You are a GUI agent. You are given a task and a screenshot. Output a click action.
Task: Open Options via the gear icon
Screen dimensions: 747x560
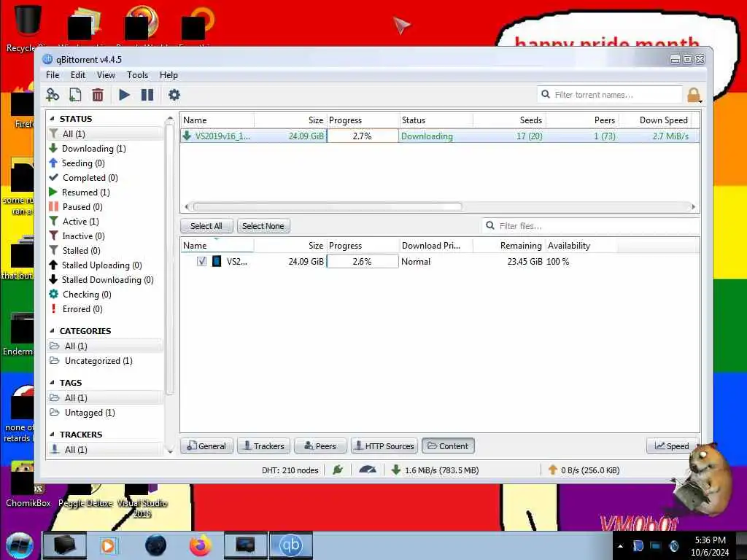coord(174,95)
